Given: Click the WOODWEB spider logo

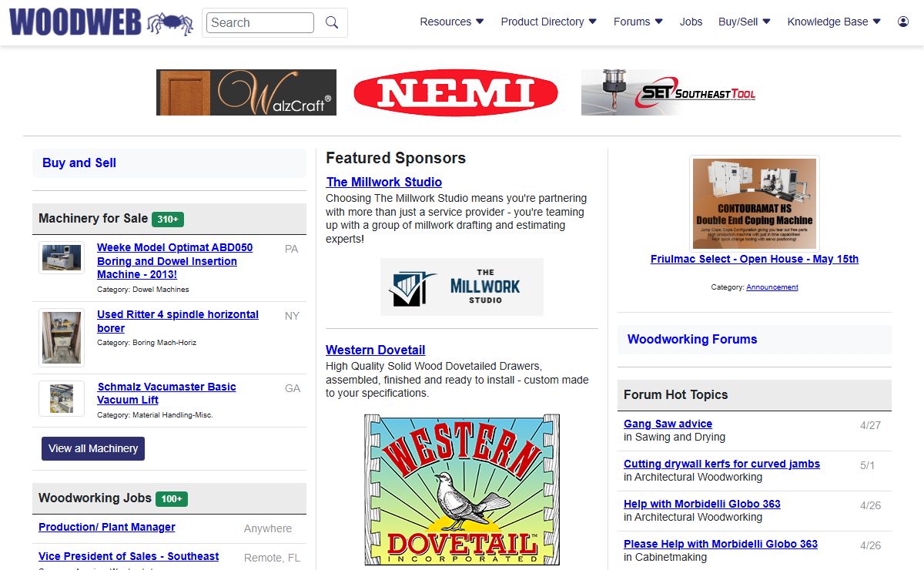Looking at the screenshot, I should [x=102, y=22].
